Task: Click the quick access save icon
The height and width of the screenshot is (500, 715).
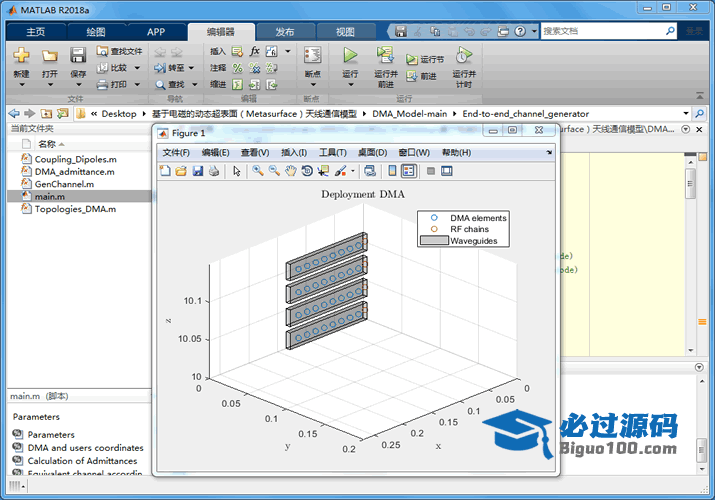Action: point(401,31)
